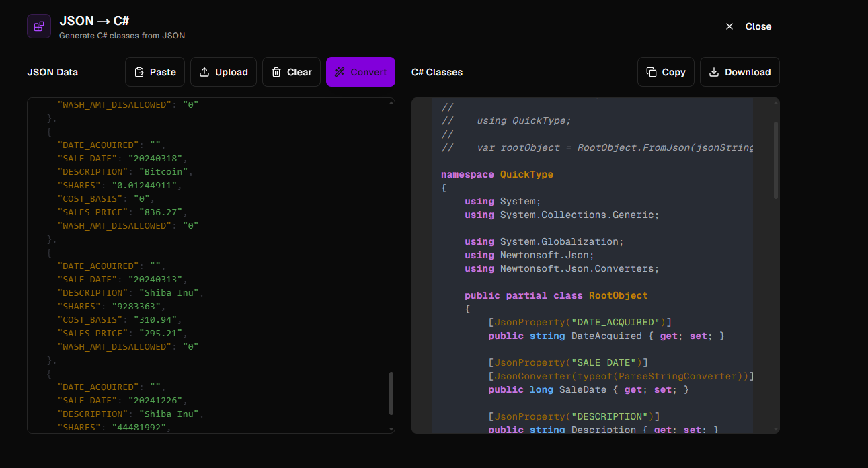Click the JsonProperty("DATE_ACQUIRED") attribute line
This screenshot has height=468, width=868.
580,322
